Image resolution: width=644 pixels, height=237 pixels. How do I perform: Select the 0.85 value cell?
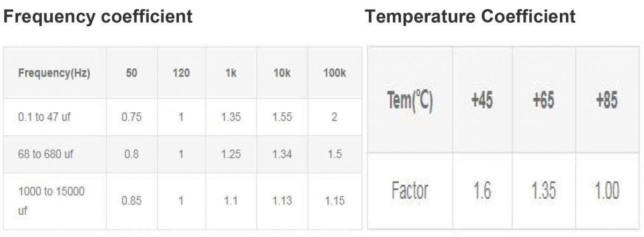coord(131,201)
